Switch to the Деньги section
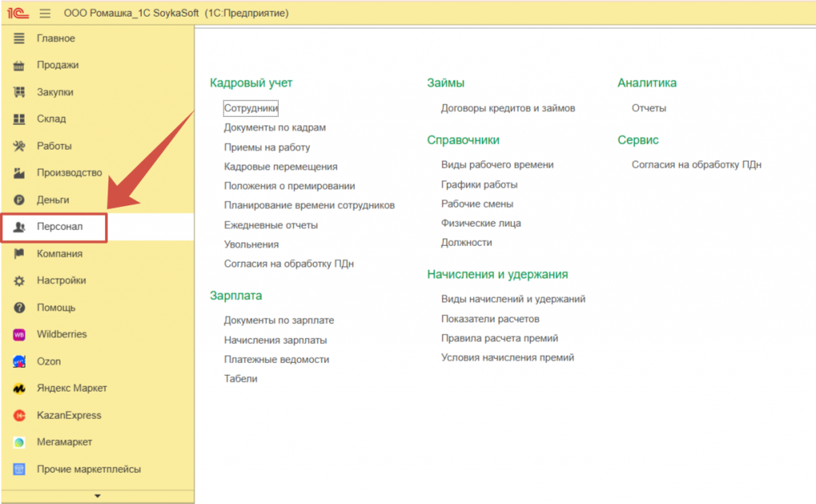 pyautogui.click(x=53, y=200)
